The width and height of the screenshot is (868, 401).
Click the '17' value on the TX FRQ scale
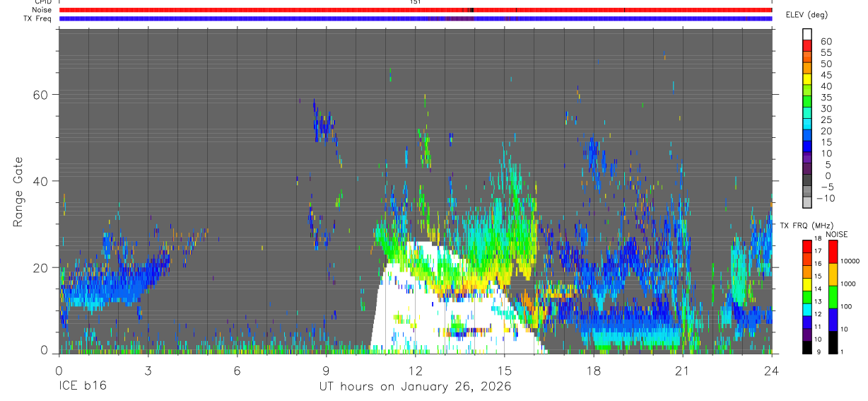(x=818, y=251)
